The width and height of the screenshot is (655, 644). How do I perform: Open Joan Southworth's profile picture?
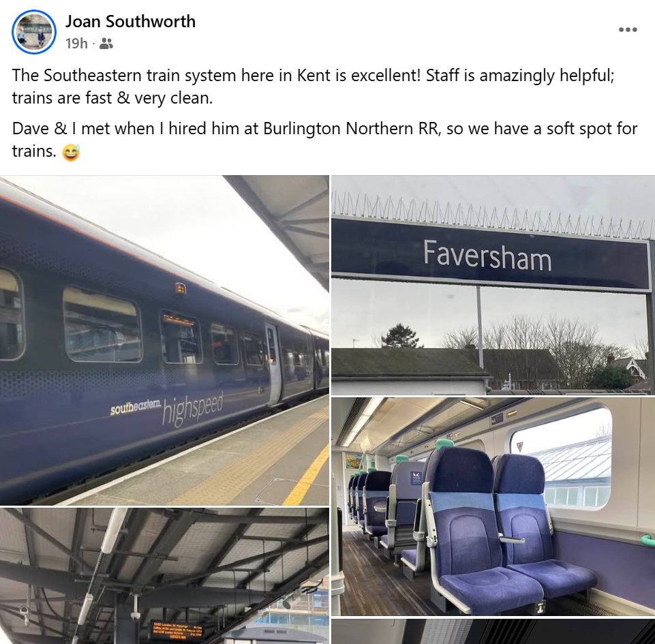pos(34,32)
